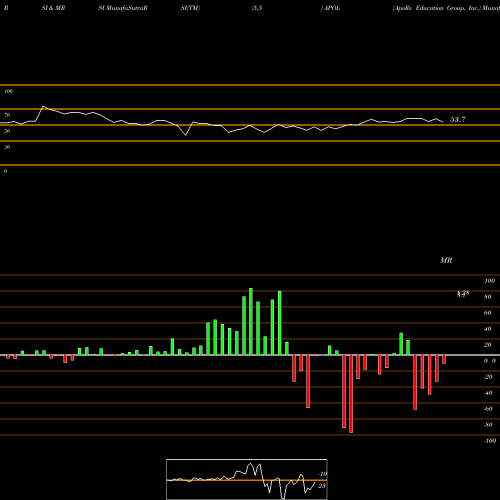
Task: Click the 20 label on MR axis
Action: click(488, 345)
